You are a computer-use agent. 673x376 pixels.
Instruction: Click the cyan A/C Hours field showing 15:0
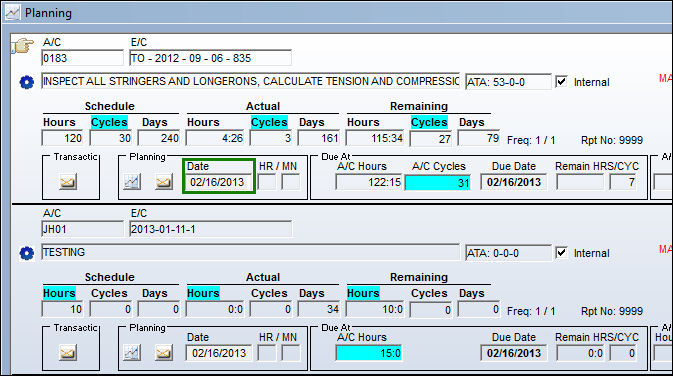click(x=369, y=353)
